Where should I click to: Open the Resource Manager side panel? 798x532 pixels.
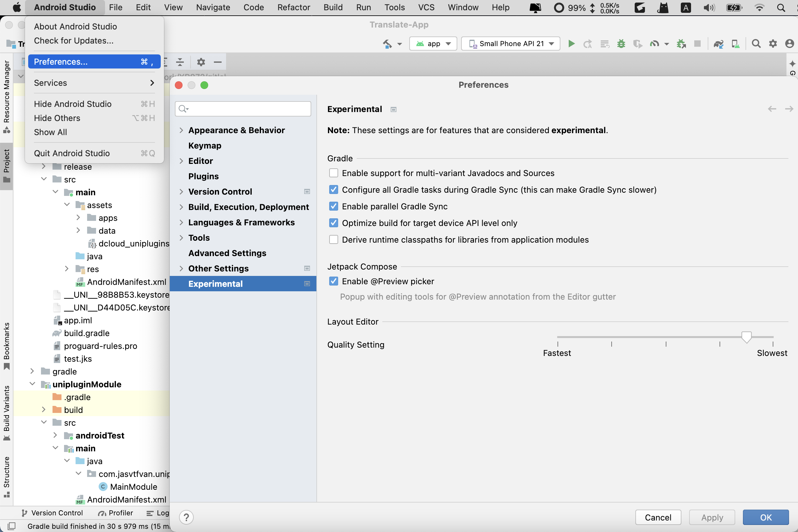point(6,96)
